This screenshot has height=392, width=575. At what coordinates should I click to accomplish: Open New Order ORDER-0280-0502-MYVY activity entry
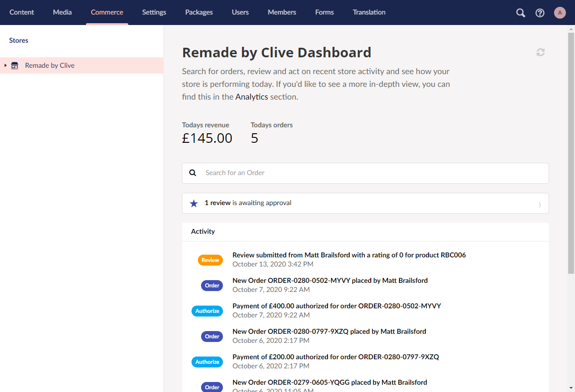click(x=330, y=281)
